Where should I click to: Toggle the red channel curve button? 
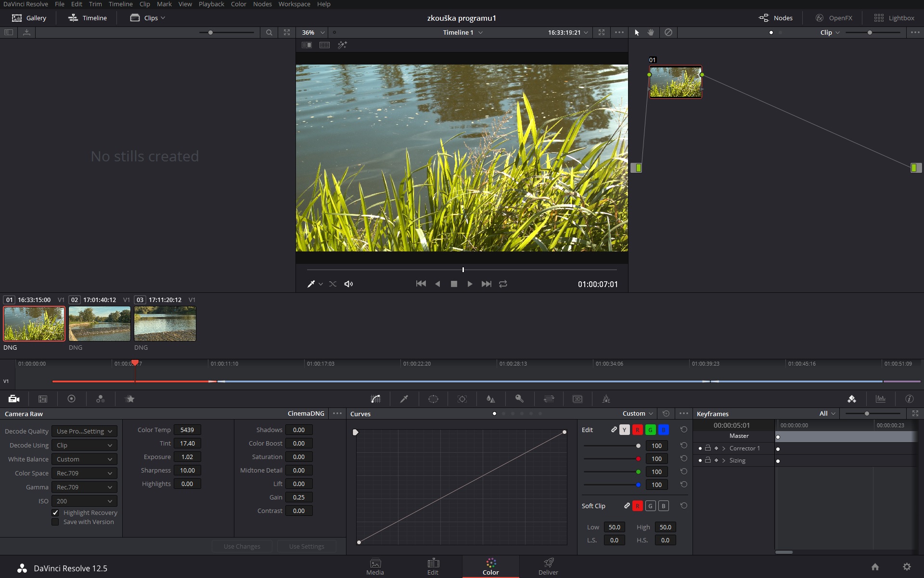[x=637, y=430]
